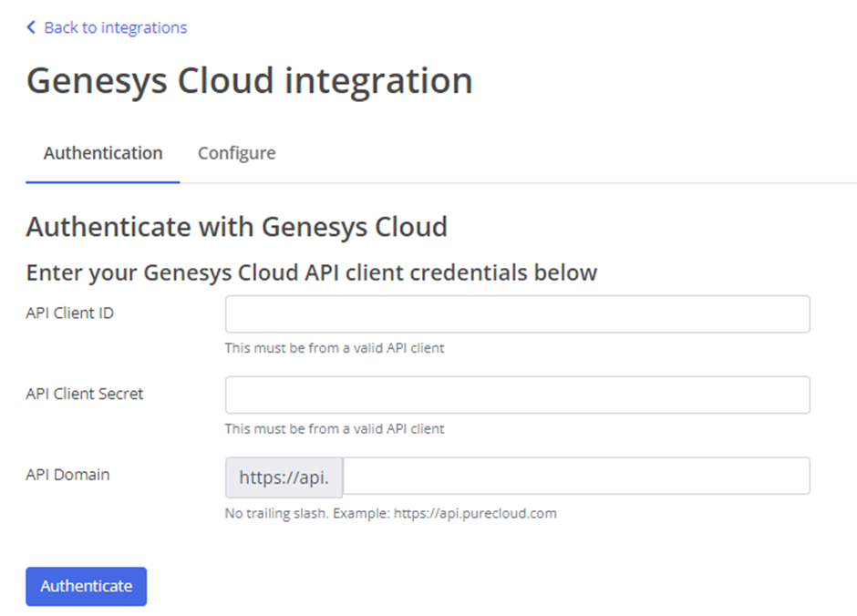The width and height of the screenshot is (857, 616).
Task: Click the Authenticate button
Action: pyautogui.click(x=87, y=586)
